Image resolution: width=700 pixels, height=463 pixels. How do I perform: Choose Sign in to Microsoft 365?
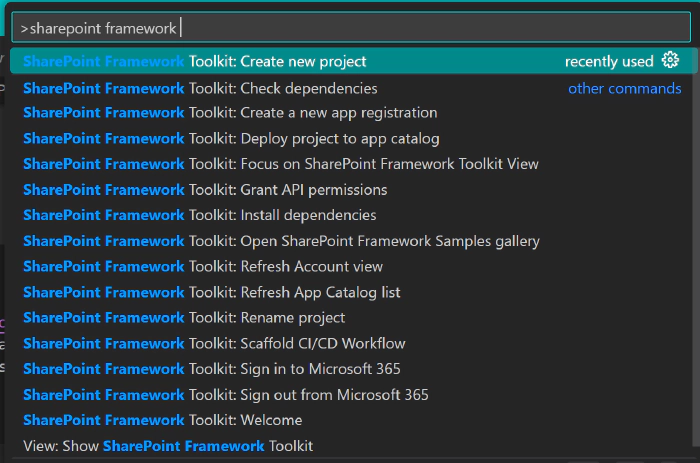[212, 369]
